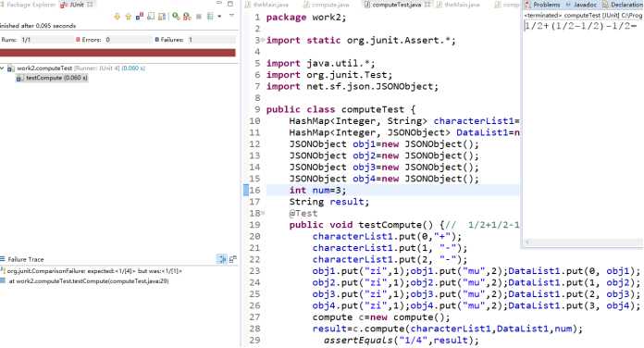The width and height of the screenshot is (644, 348).
Task: Switch to Package Explorer tab
Action: coord(28,5)
